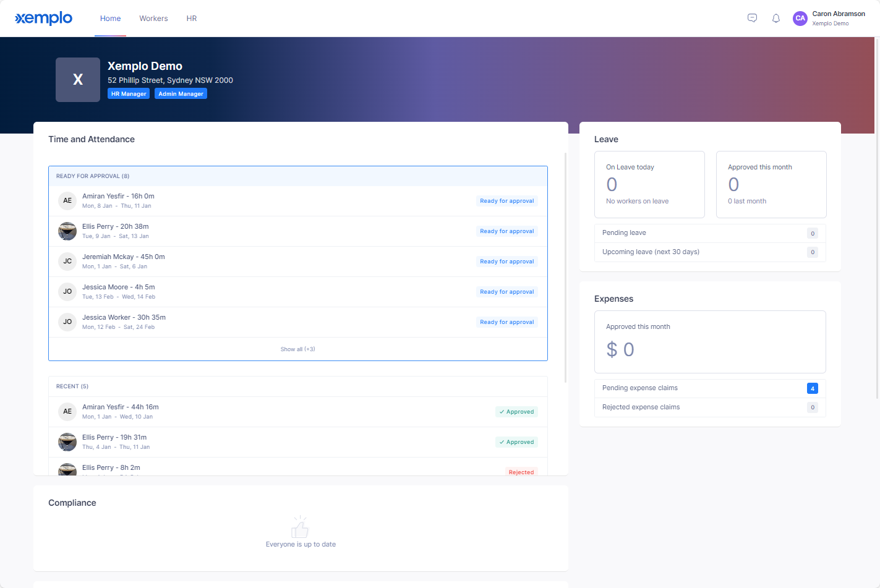Expand the list with Show all (+3)
This screenshot has width=880, height=588.
(x=298, y=349)
